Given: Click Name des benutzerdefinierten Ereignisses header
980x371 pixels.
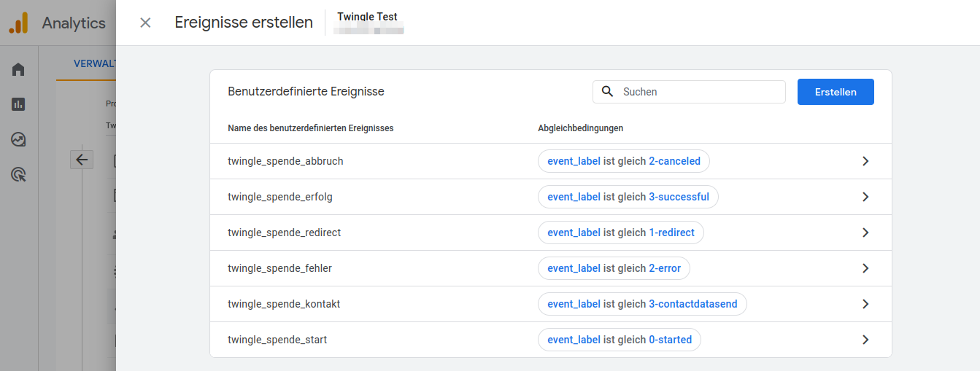Looking at the screenshot, I should tap(311, 128).
